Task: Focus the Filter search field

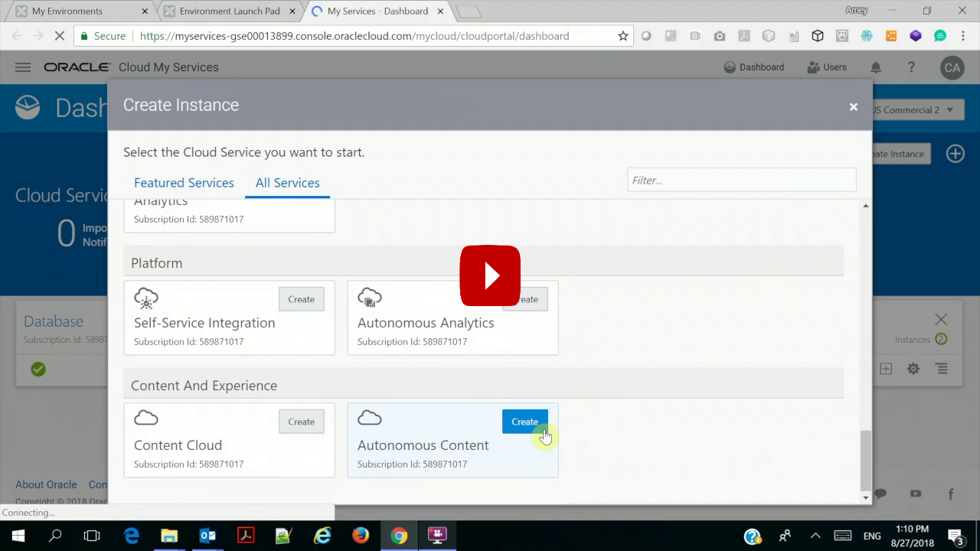Action: click(x=741, y=180)
